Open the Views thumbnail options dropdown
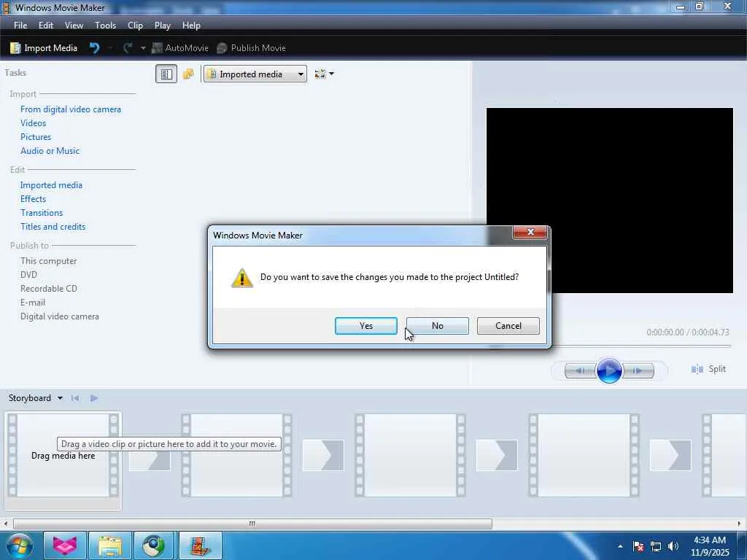This screenshot has height=560, width=747. coord(325,74)
